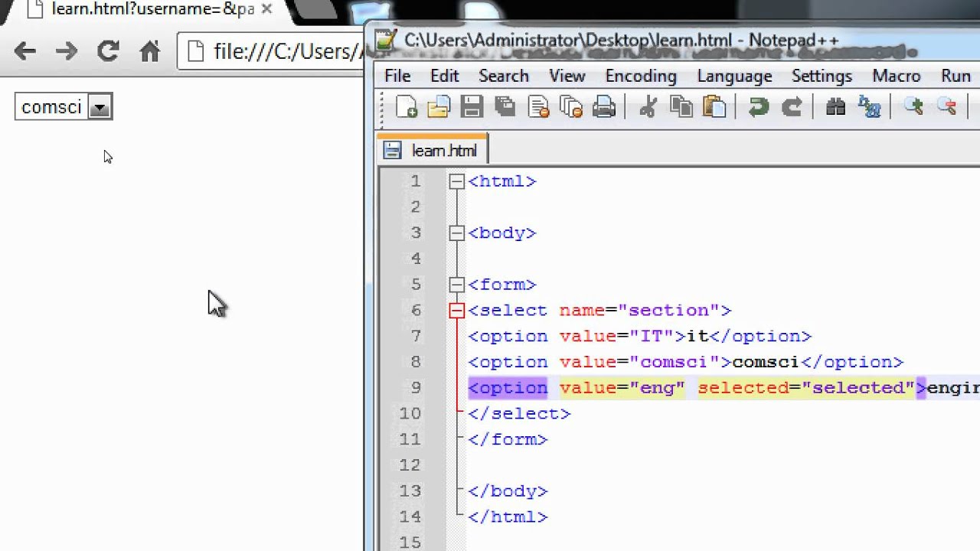Click the Undo arrow icon
The image size is (980, 551).
759,106
